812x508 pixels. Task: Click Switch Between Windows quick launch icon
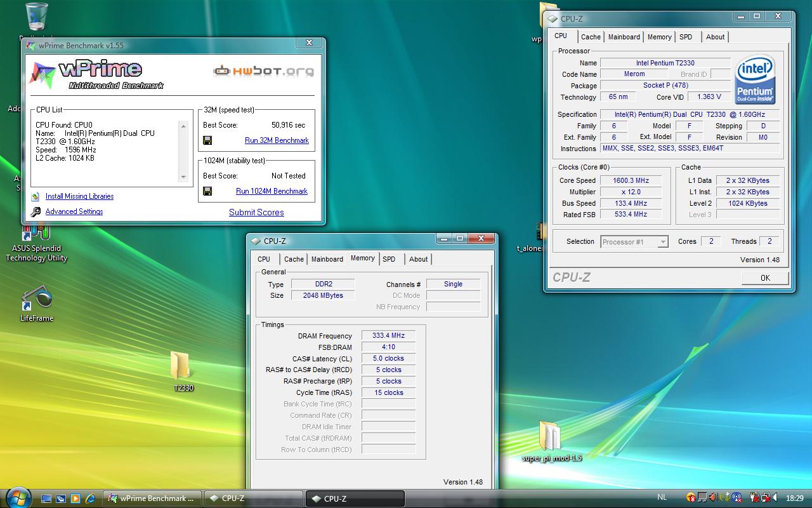click(x=61, y=498)
